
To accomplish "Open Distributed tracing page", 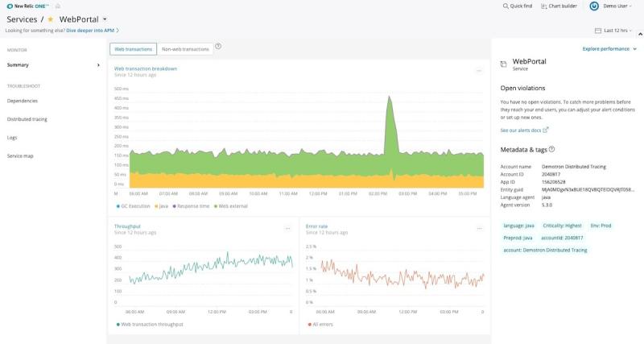I will [27, 119].
